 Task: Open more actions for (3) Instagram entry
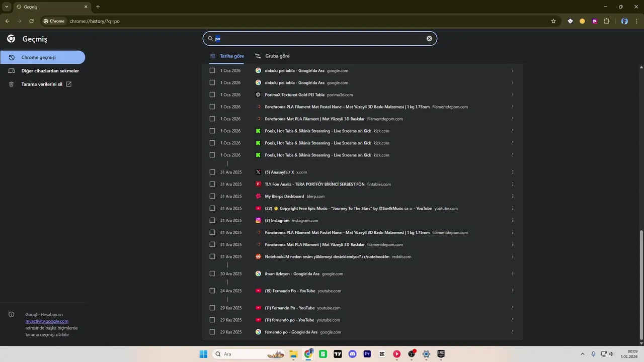point(513,220)
